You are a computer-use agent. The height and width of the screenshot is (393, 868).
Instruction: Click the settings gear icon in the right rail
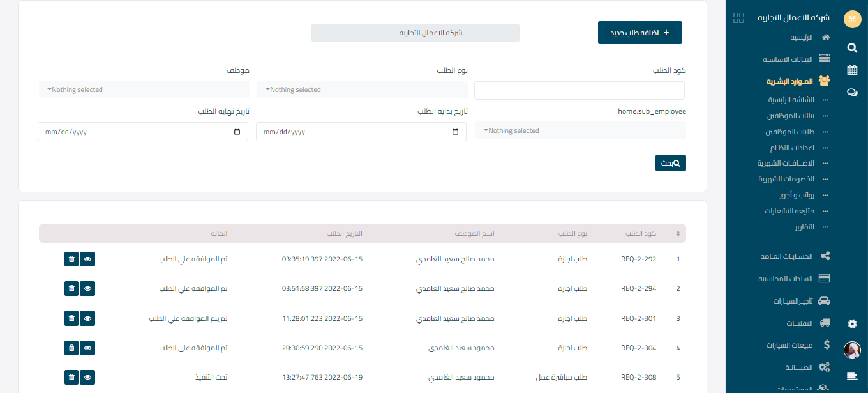852,324
